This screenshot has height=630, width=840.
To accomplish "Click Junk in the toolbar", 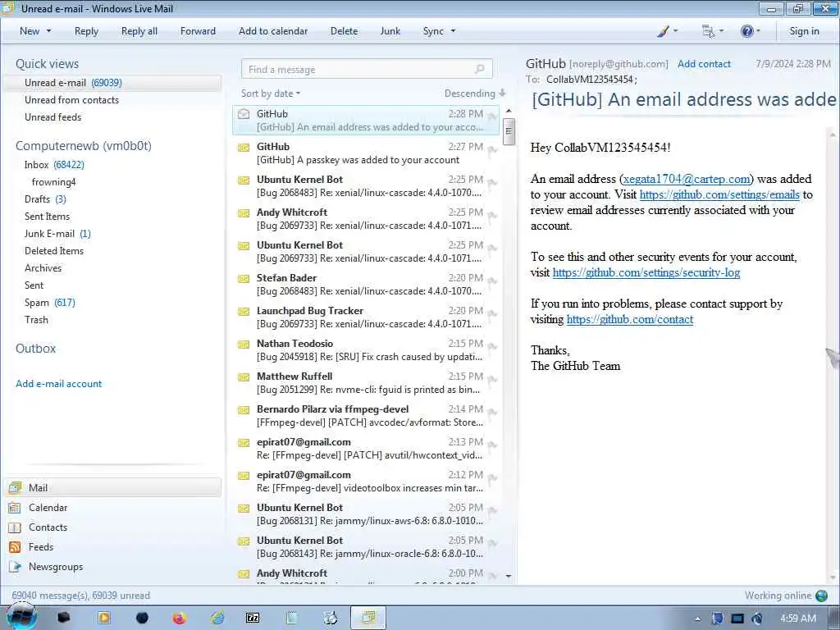I will point(390,31).
